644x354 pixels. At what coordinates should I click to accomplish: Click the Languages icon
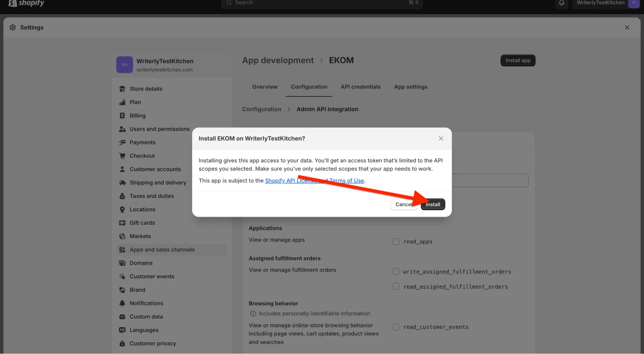click(x=122, y=330)
